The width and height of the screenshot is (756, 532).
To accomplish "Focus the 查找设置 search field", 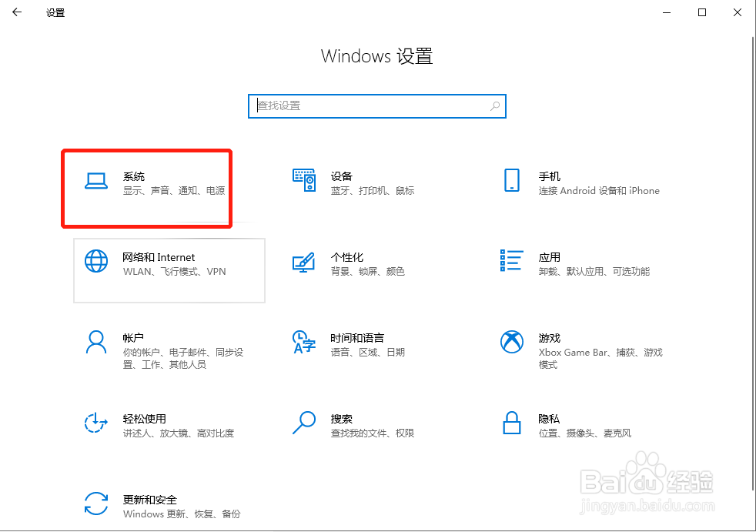I will pyautogui.click(x=377, y=106).
